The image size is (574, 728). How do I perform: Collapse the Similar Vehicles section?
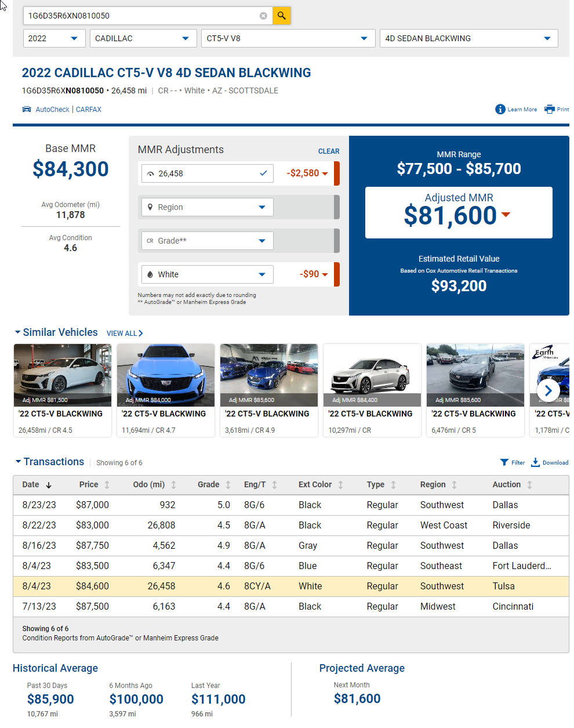click(x=18, y=332)
